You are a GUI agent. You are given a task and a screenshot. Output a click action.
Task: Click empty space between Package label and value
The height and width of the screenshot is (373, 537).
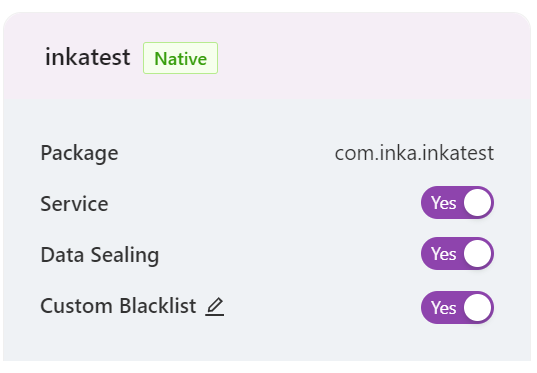[226, 153]
